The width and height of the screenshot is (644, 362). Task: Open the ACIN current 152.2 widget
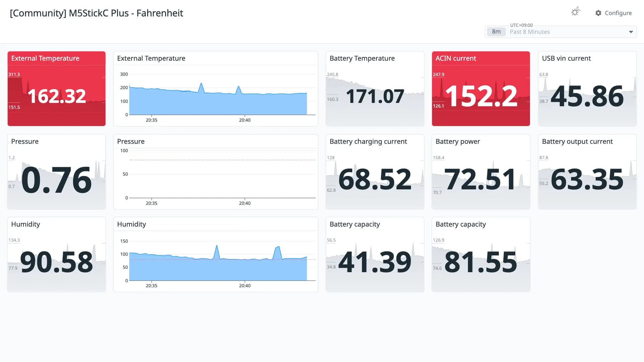(481, 89)
